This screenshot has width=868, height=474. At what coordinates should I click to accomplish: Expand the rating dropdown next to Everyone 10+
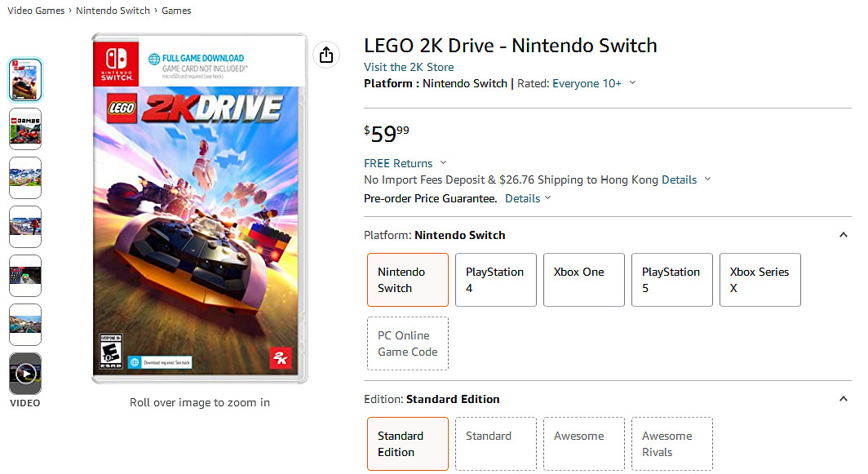click(x=632, y=83)
